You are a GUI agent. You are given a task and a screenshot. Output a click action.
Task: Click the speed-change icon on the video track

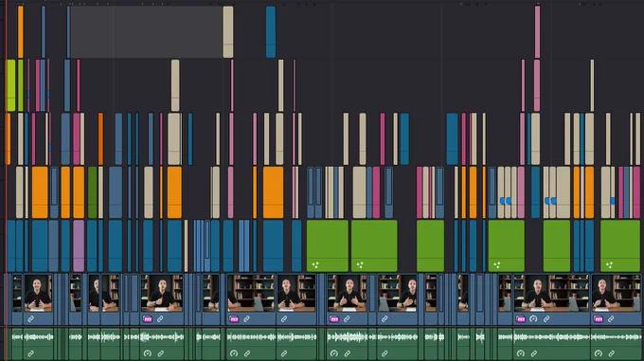(x=533, y=318)
